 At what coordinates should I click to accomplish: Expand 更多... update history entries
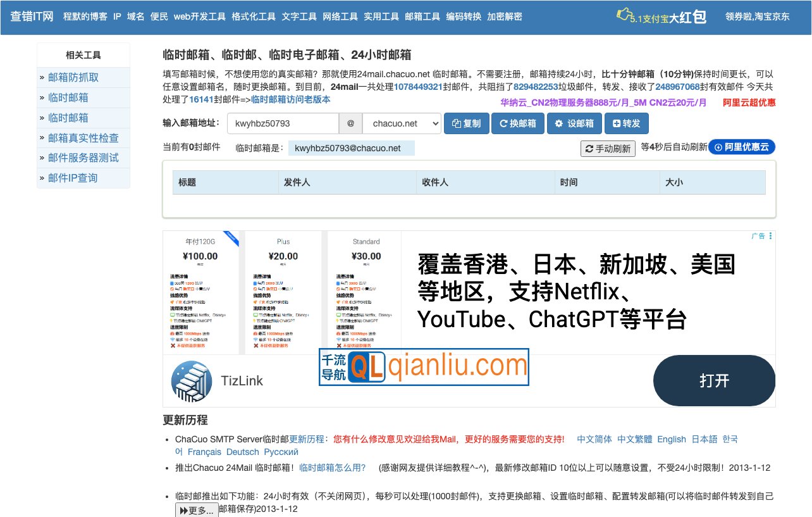(196, 509)
